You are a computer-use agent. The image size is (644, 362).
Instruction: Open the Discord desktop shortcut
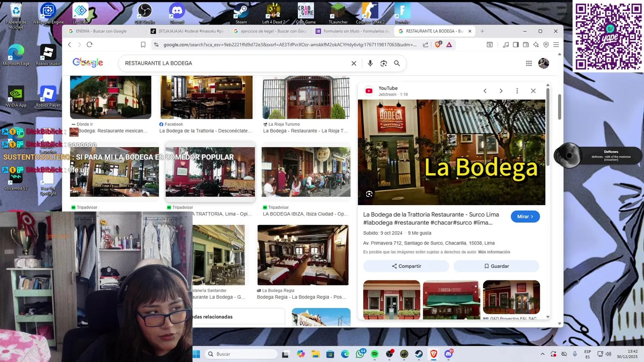tap(177, 13)
